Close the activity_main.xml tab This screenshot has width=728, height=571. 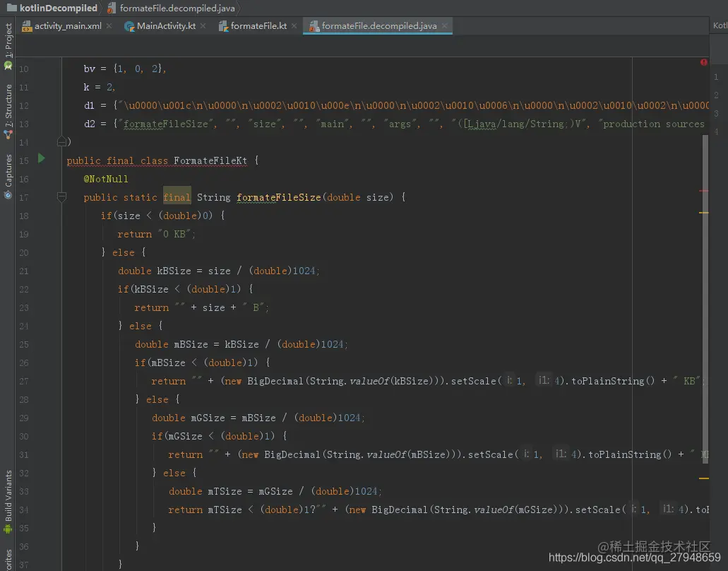tap(109, 26)
